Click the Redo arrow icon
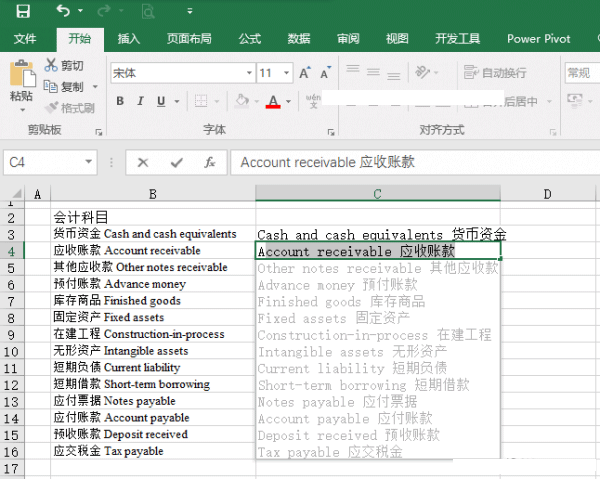 [103, 11]
